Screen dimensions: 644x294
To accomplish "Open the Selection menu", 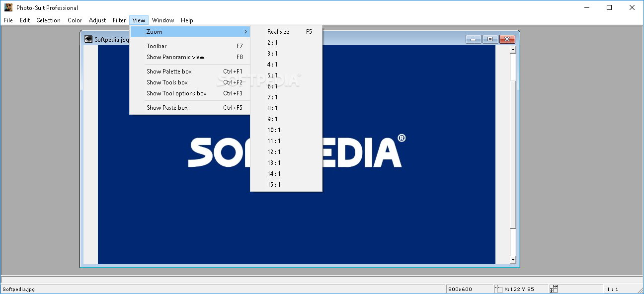I will coord(49,20).
